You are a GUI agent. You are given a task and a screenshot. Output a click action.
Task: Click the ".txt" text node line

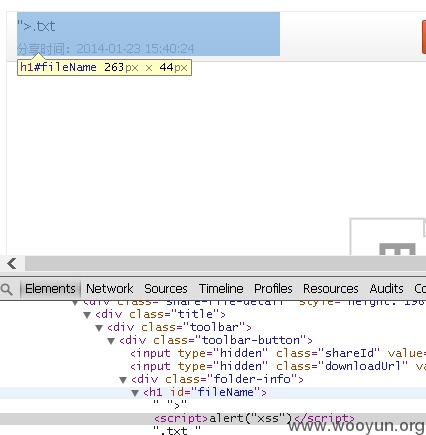coord(177,430)
